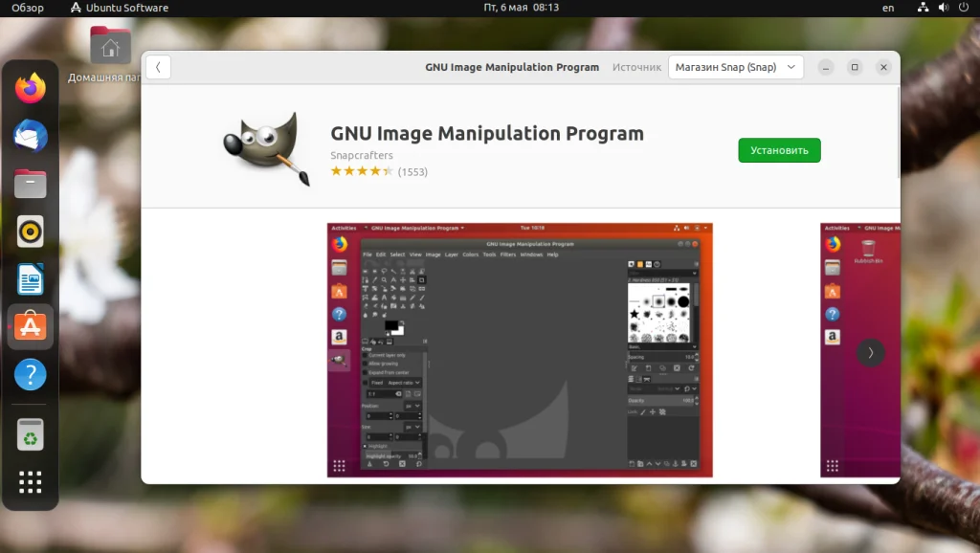Open the clock and calendar menu

(521, 8)
